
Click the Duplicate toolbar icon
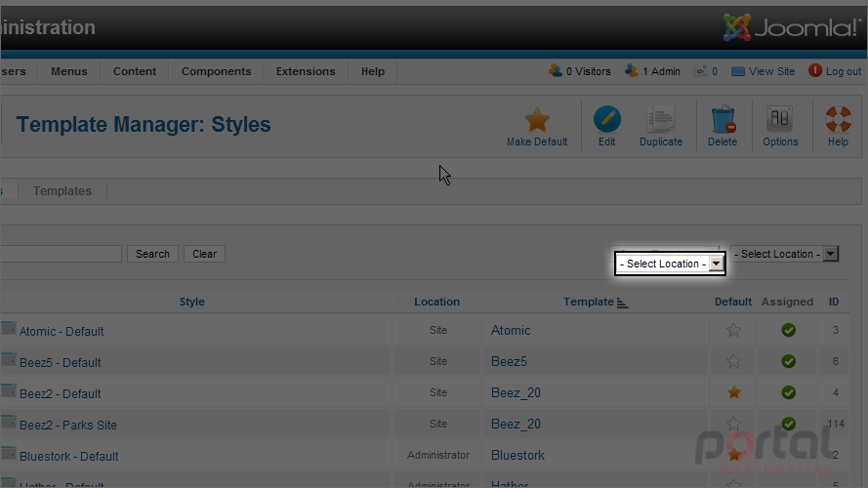660,119
